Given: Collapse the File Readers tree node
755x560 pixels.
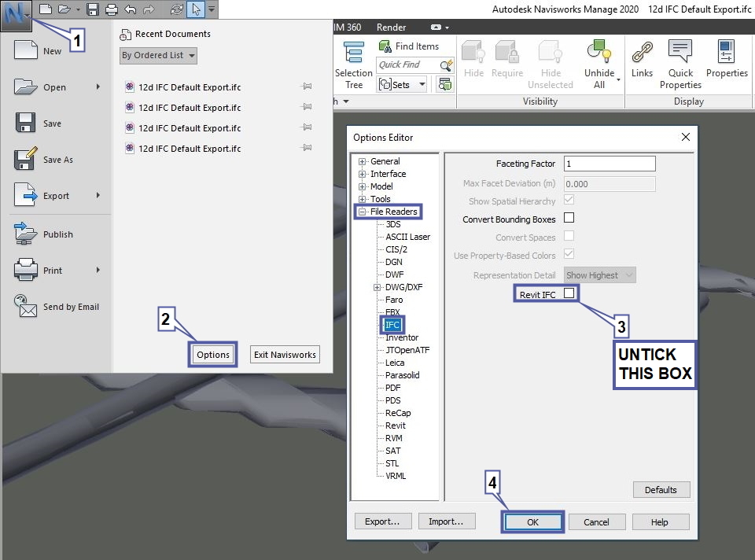Looking at the screenshot, I should tap(363, 212).
